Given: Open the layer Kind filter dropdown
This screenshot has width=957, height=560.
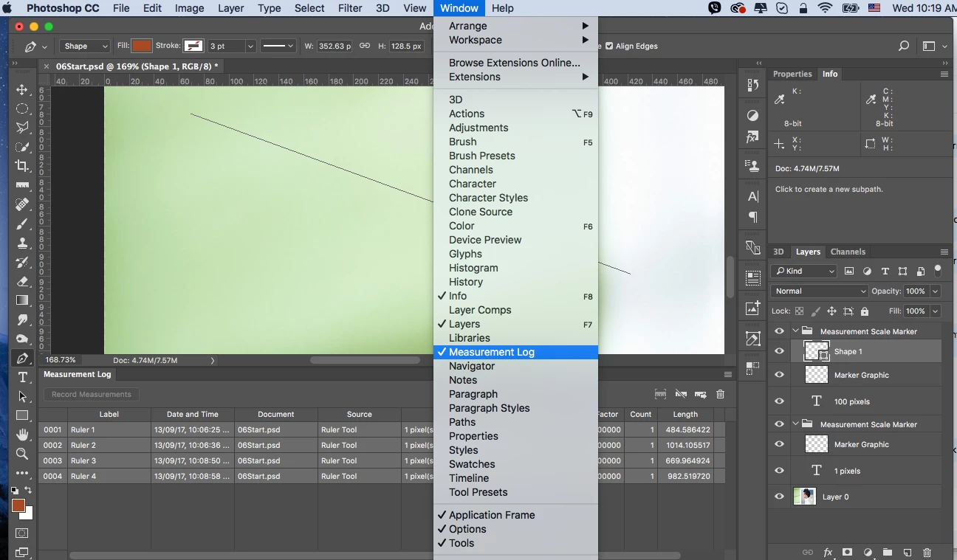Looking at the screenshot, I should click(x=804, y=271).
